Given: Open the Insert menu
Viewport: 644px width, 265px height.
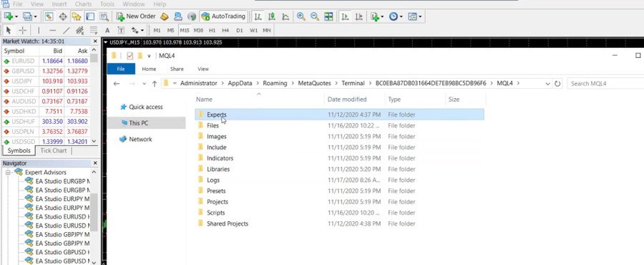Looking at the screenshot, I should point(59,4).
